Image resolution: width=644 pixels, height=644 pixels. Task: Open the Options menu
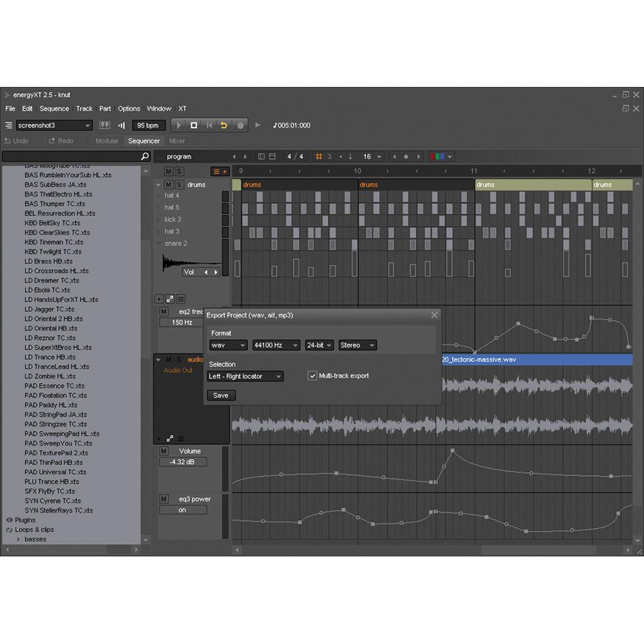click(129, 108)
